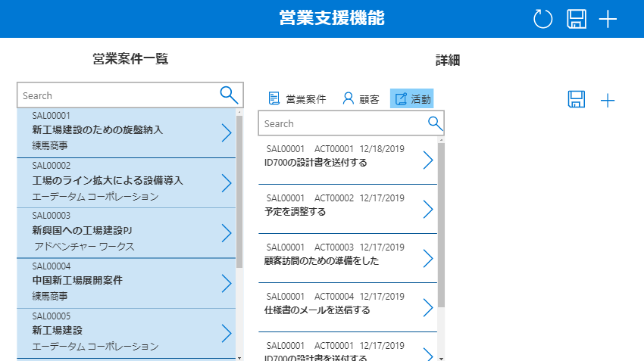
Task: Click the save icon in blue header
Action: [577, 19]
